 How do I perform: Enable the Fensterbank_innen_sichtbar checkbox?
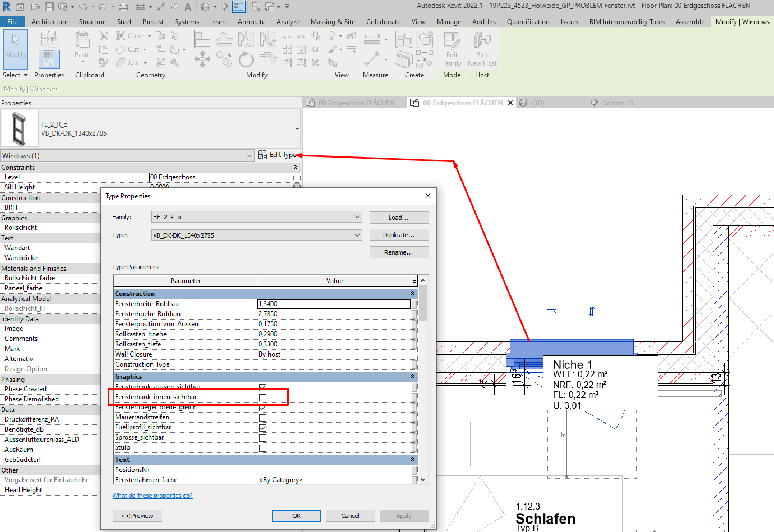point(262,397)
